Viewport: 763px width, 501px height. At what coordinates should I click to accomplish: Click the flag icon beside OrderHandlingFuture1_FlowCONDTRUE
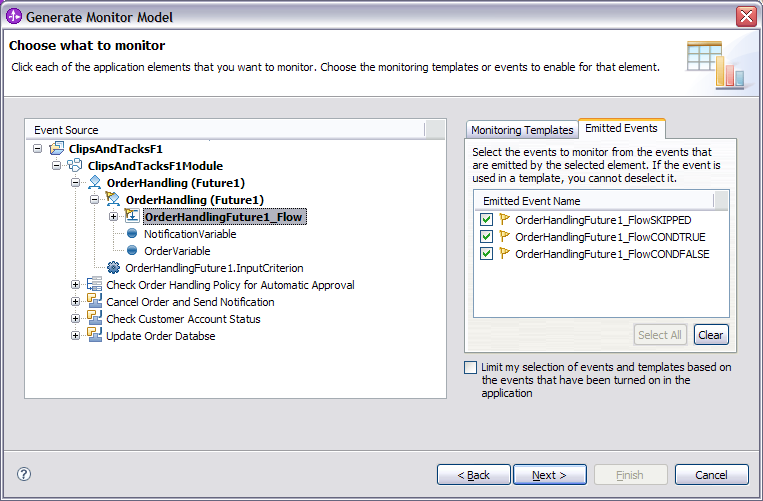[x=504, y=236]
